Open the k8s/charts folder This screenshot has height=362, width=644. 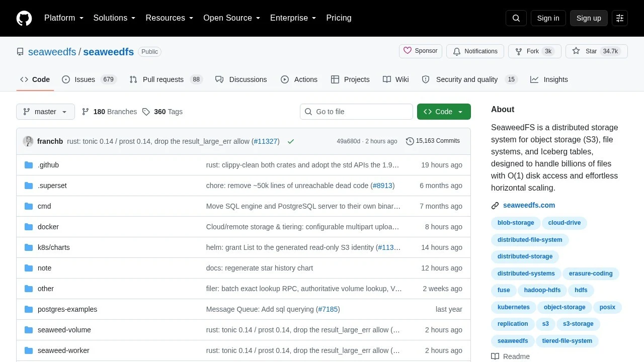(54, 247)
